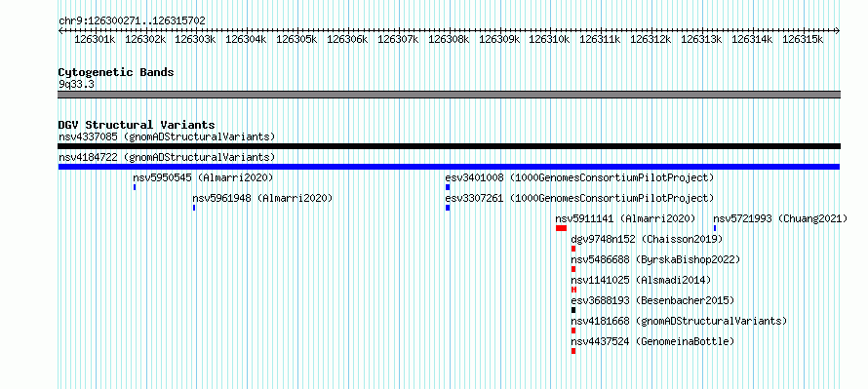Click the 126308k ruler tick label
Image resolution: width=868 pixels, height=389 pixels.
click(449, 39)
